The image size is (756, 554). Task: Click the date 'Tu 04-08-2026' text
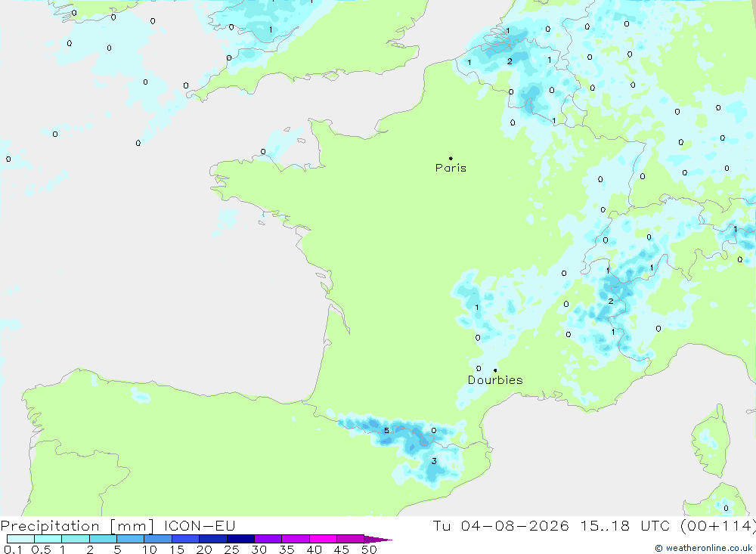[x=500, y=525]
